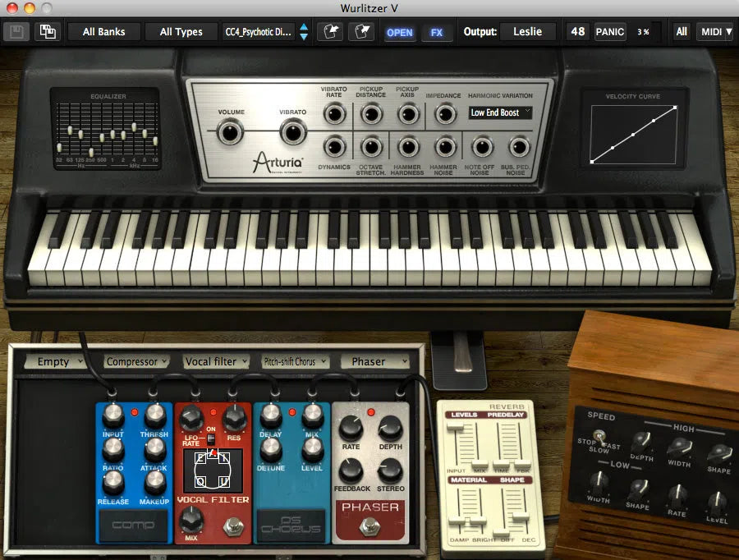Click the FX button in the toolbar
Viewport: 739px width, 560px height.
pos(437,32)
